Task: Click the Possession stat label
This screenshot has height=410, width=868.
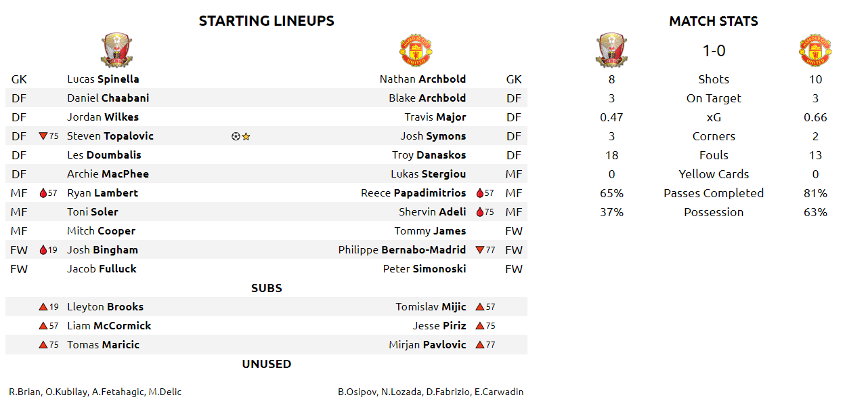Action: click(x=714, y=212)
